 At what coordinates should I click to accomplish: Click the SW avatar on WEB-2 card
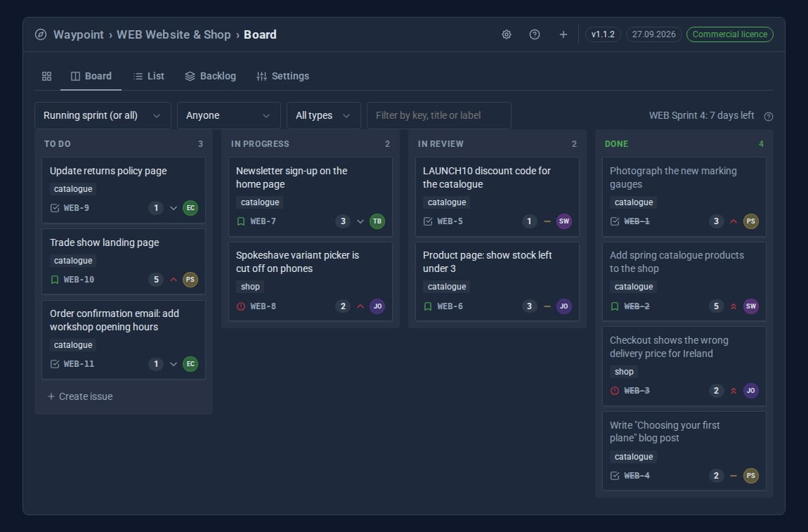point(751,306)
